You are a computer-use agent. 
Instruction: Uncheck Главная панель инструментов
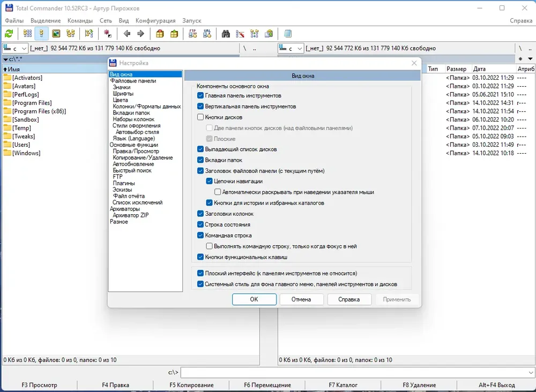click(x=200, y=96)
